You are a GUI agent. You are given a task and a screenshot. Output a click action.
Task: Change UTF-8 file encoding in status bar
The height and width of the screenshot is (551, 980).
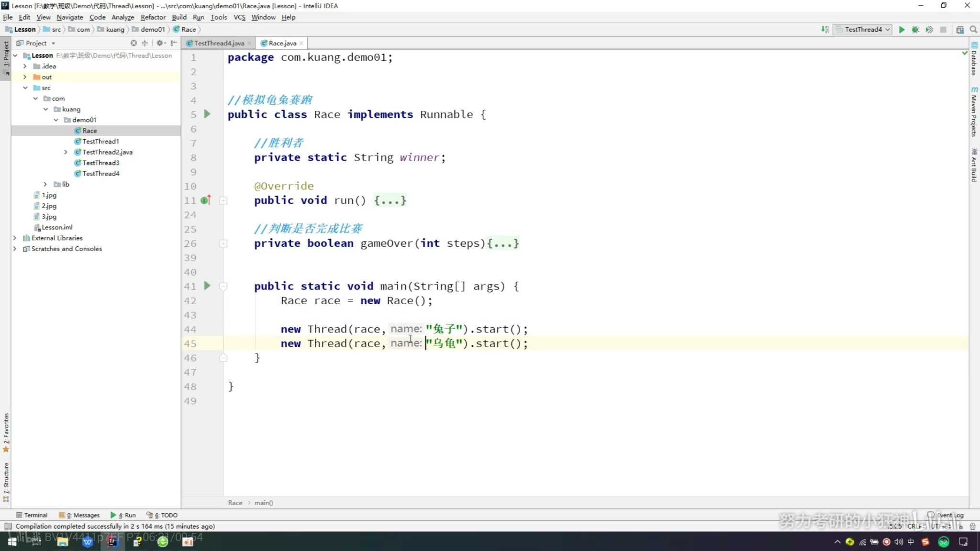pyautogui.click(x=940, y=526)
